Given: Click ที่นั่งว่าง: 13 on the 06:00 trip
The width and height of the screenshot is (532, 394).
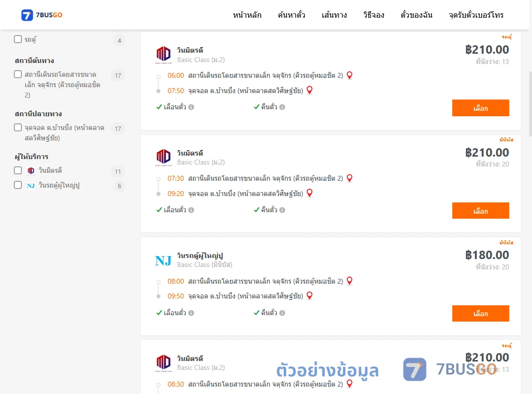Looking at the screenshot, I should pyautogui.click(x=492, y=62).
